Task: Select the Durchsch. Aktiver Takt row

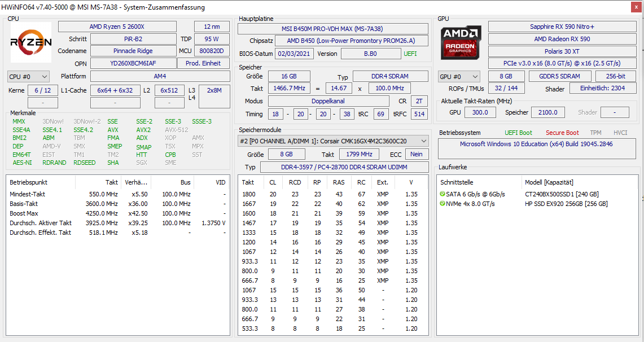Action: point(117,223)
